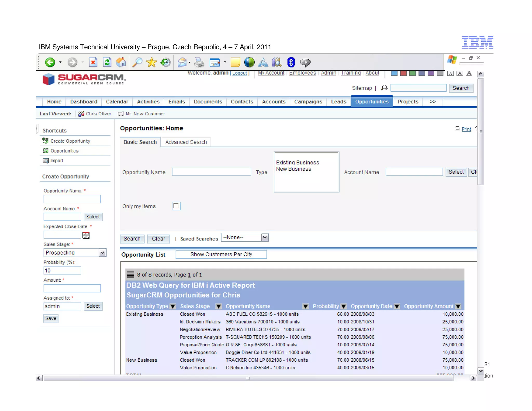
Task: Select the red theme color swatch
Action: (403, 73)
